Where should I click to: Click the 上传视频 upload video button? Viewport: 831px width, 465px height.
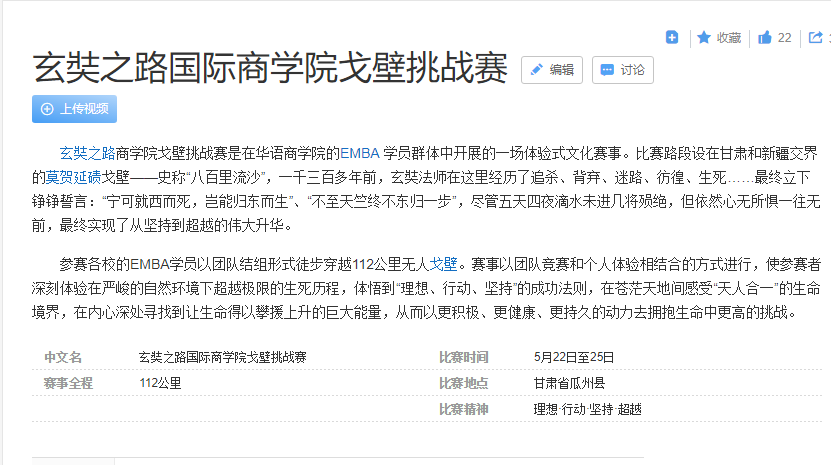pyautogui.click(x=74, y=109)
